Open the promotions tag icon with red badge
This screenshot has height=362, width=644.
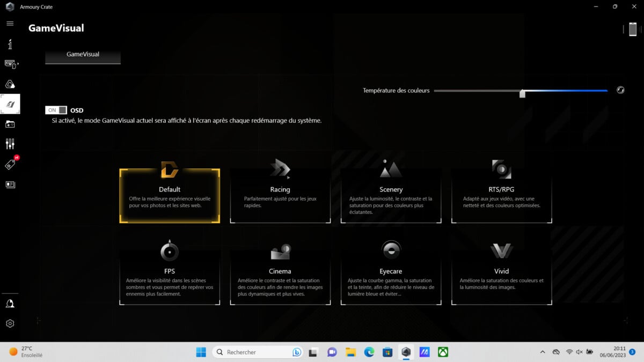pos(10,164)
